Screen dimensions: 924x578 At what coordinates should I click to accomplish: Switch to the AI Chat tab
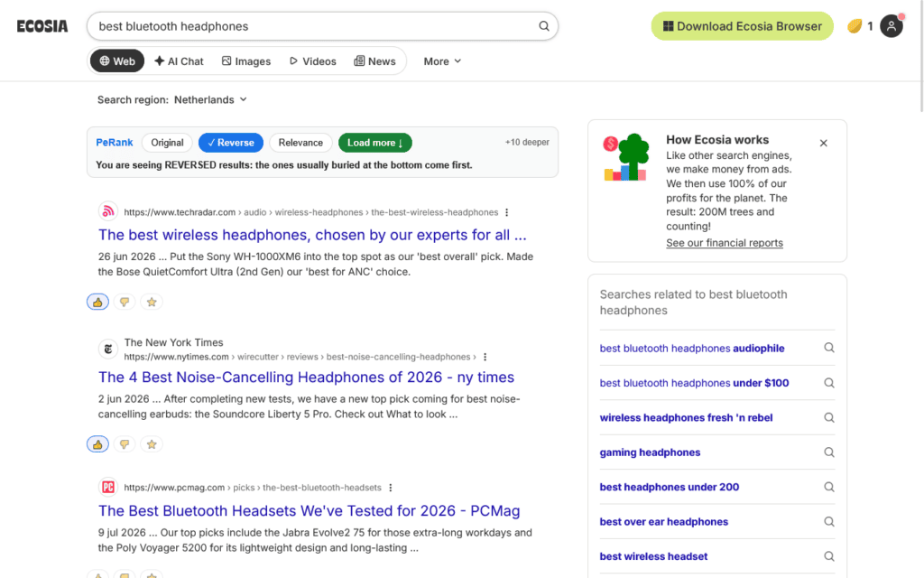[180, 61]
